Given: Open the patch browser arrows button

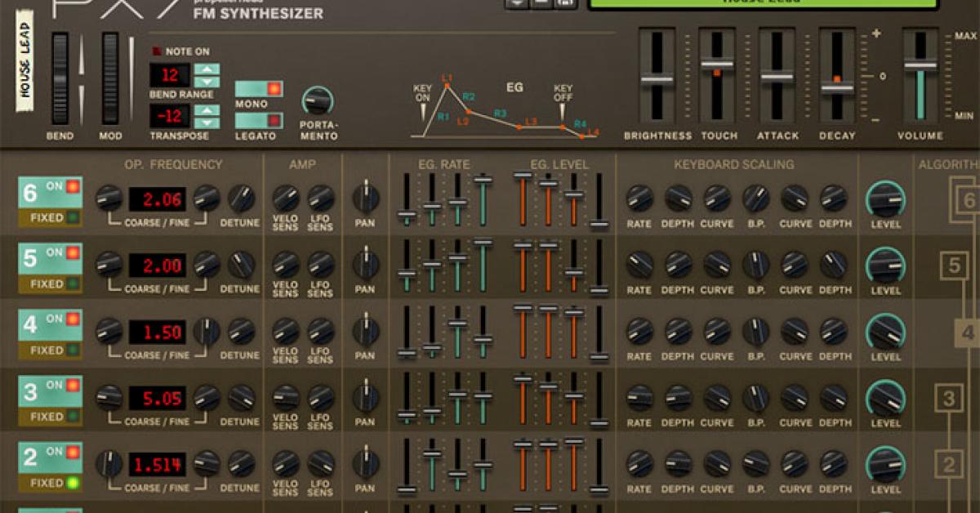Looking at the screenshot, I should pyautogui.click(x=516, y=3).
